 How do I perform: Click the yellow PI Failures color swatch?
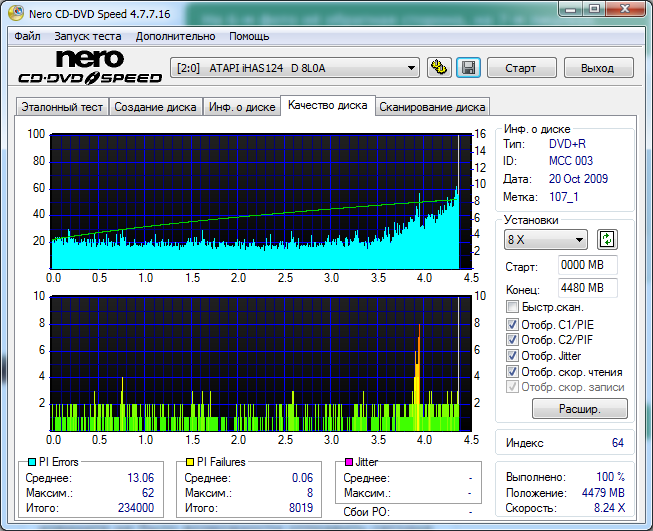191,462
